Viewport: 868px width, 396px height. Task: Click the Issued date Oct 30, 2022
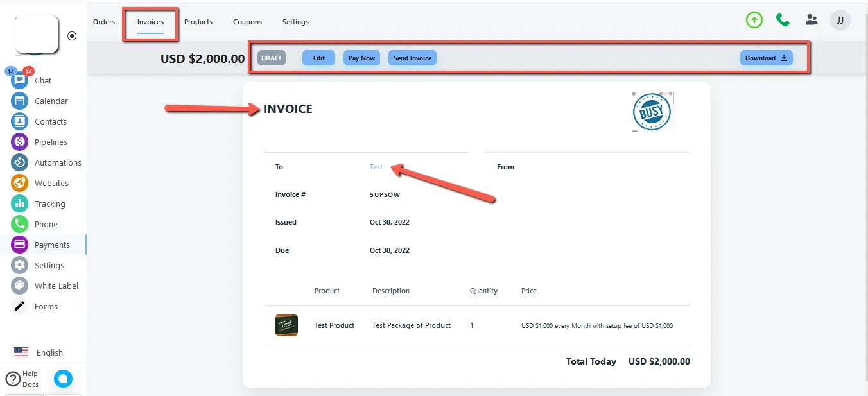coord(390,222)
